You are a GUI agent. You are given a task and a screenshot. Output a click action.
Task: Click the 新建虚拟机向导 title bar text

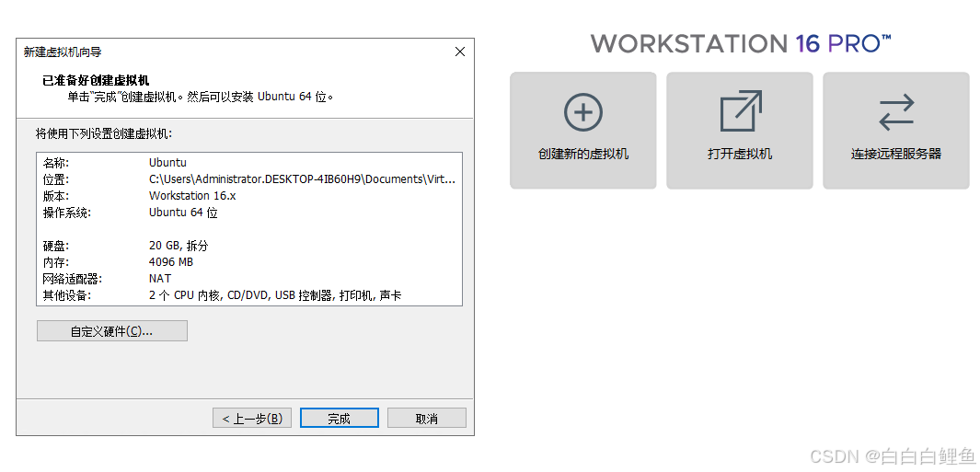tap(63, 52)
